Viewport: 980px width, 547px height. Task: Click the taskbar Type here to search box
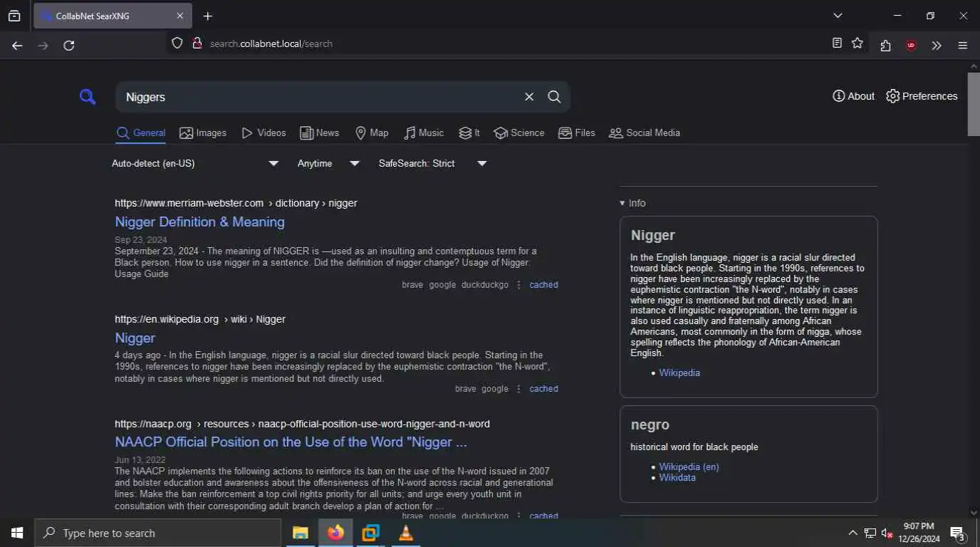(x=157, y=533)
